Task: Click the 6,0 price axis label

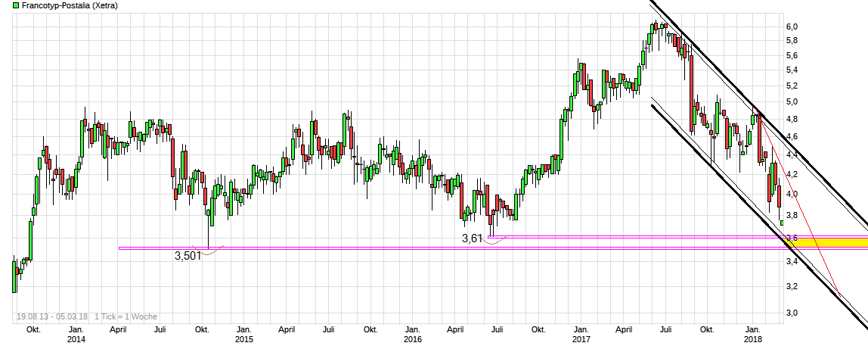Action: pyautogui.click(x=792, y=26)
